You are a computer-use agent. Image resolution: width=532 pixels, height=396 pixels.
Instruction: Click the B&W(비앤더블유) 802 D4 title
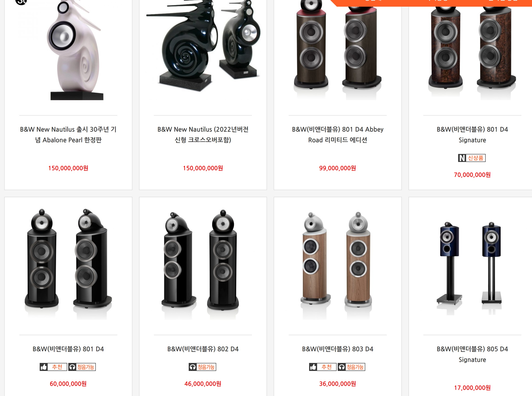[203, 349]
